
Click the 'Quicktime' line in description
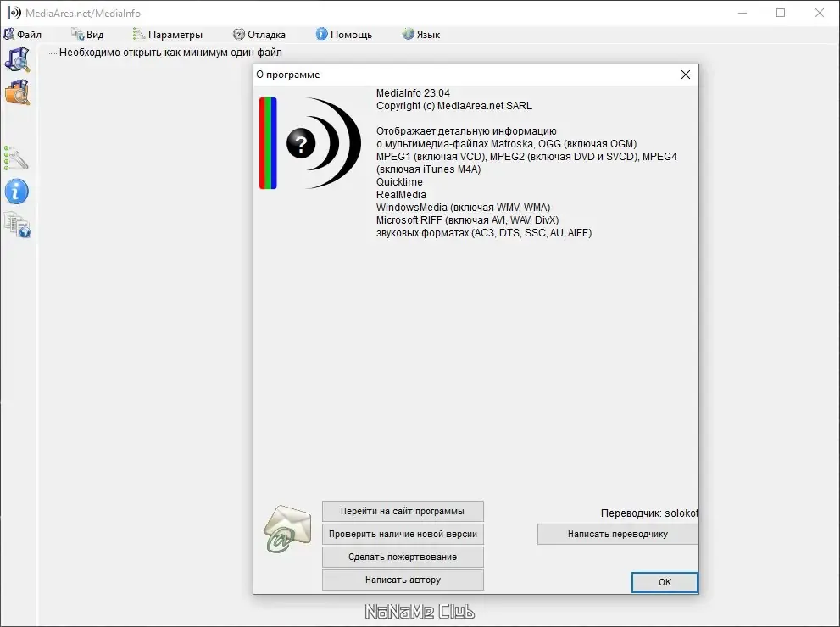(x=399, y=182)
